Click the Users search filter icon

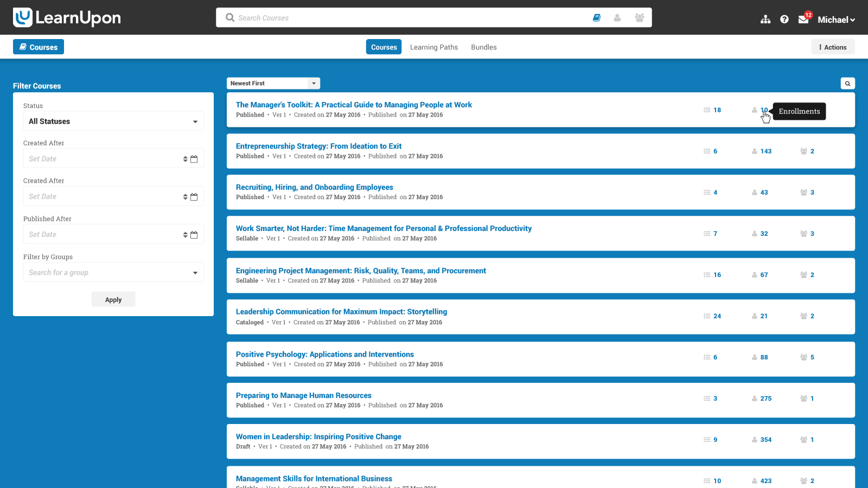[x=617, y=17]
